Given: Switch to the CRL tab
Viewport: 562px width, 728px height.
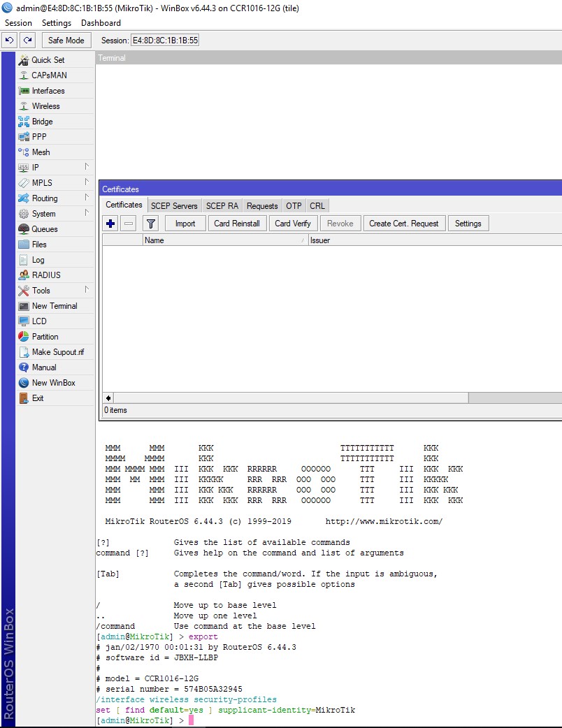Looking at the screenshot, I should click(x=317, y=205).
